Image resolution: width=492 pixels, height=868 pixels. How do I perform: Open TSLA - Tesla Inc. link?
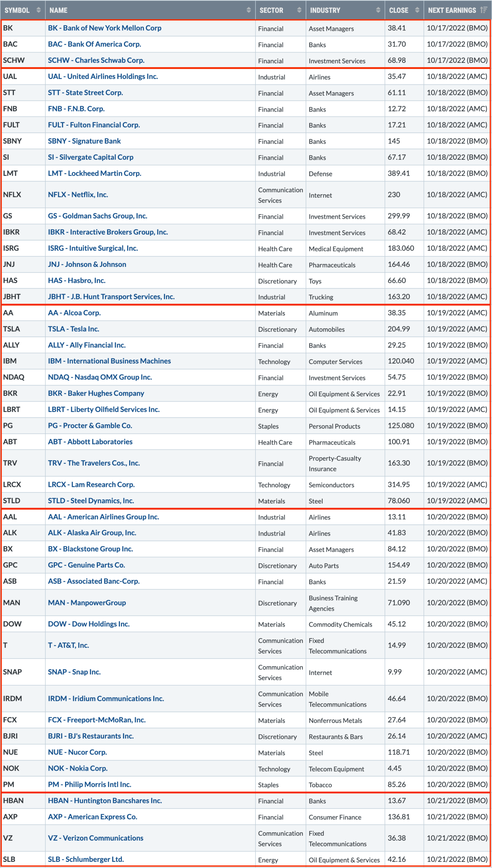74,329
